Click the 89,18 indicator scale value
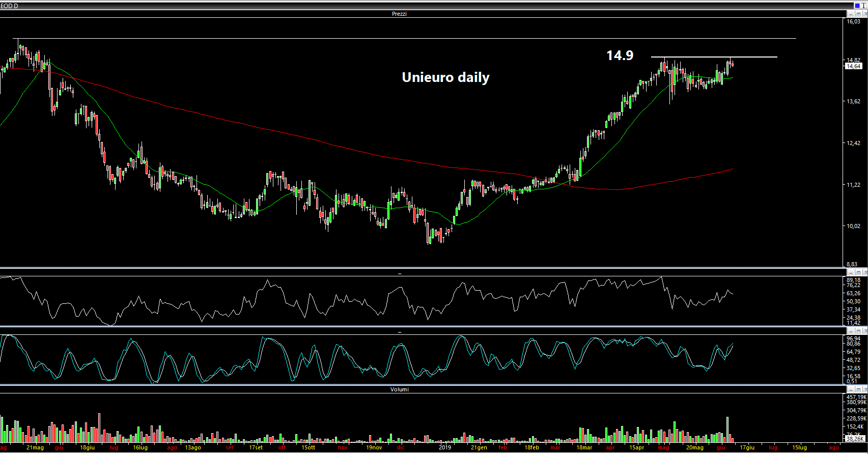 click(853, 280)
